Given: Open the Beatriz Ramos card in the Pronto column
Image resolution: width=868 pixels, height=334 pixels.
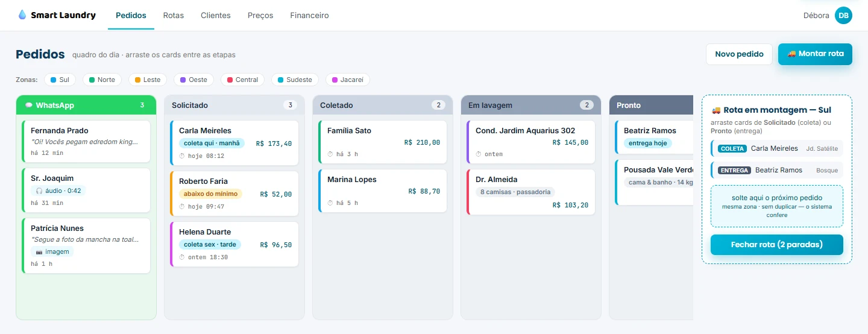Looking at the screenshot, I should point(654,137).
